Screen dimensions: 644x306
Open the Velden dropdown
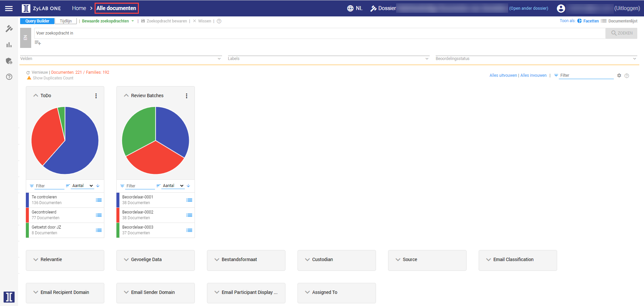coord(121,59)
